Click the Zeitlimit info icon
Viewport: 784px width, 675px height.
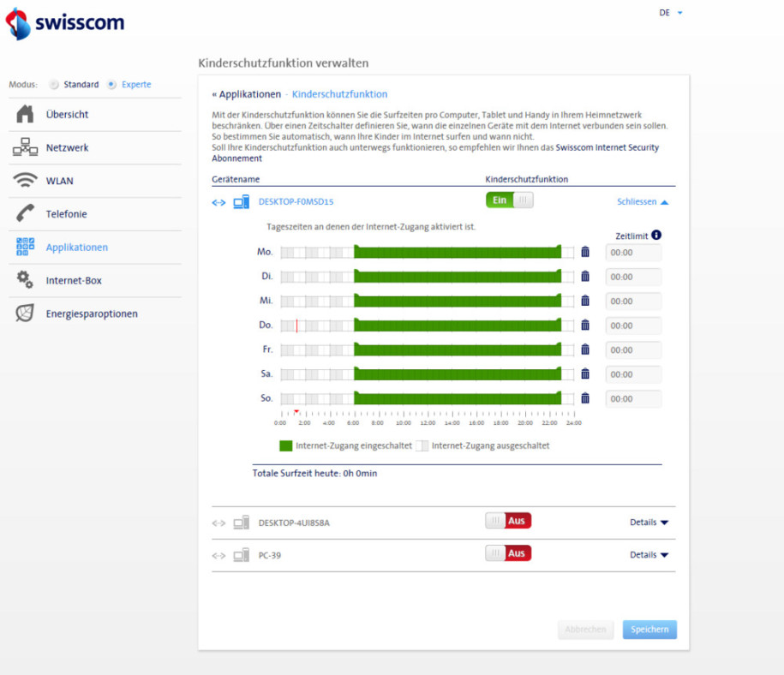tap(656, 235)
